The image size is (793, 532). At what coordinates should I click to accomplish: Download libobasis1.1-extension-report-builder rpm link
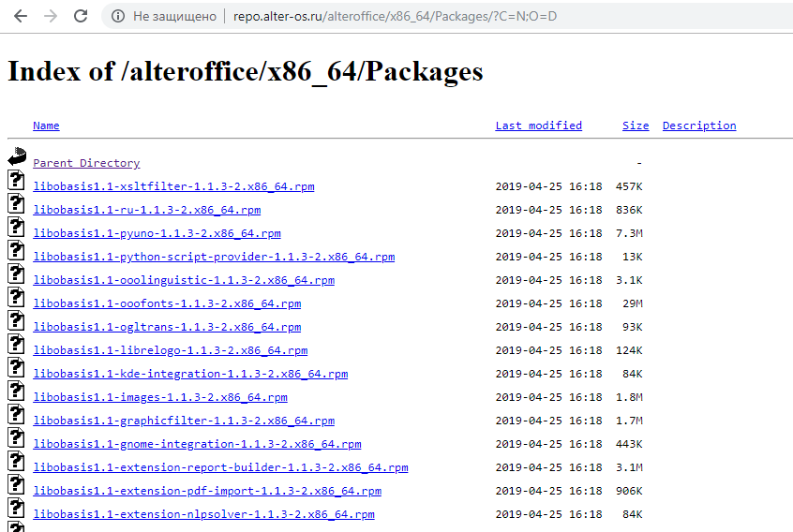[x=220, y=467]
